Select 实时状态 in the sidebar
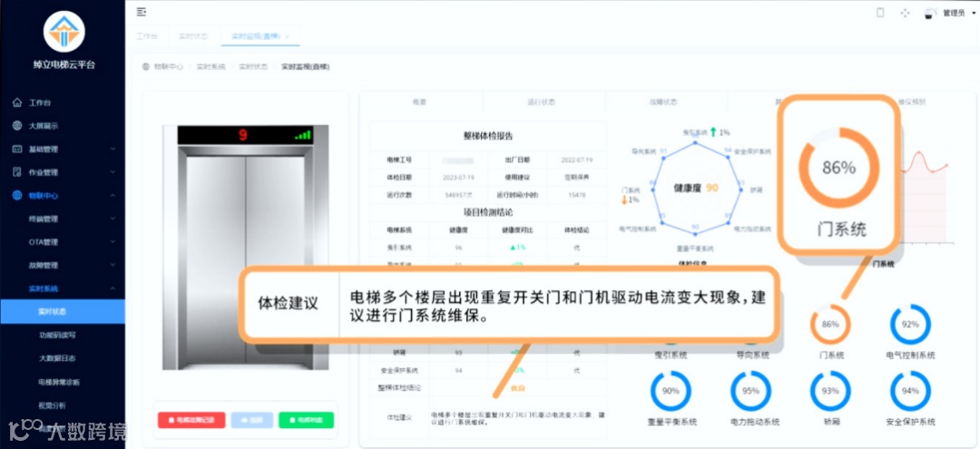Image resolution: width=980 pixels, height=449 pixels. point(63,312)
